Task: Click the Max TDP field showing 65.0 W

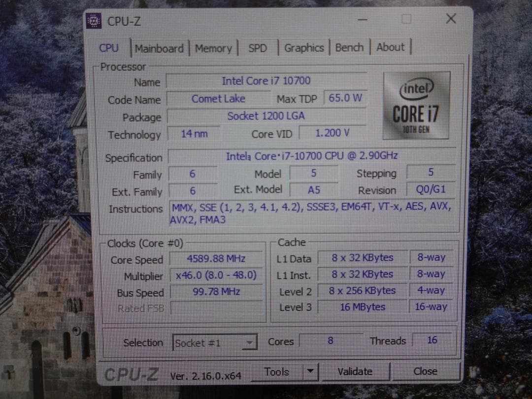Action: click(x=345, y=98)
